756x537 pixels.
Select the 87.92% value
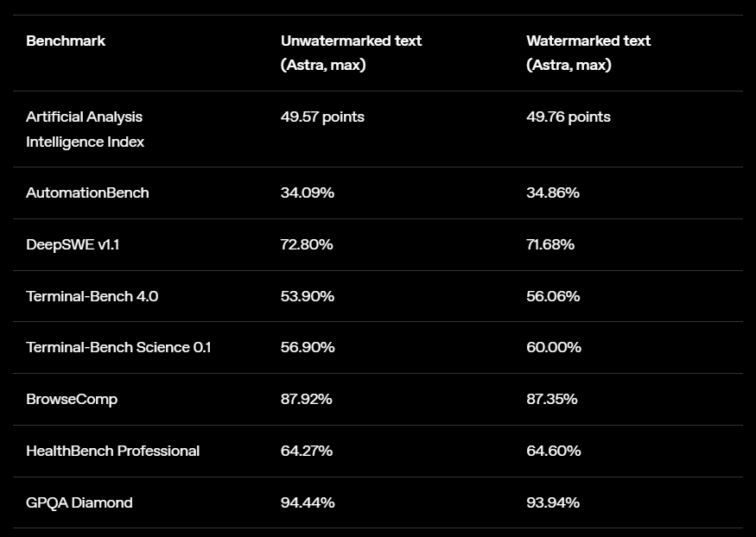click(306, 399)
